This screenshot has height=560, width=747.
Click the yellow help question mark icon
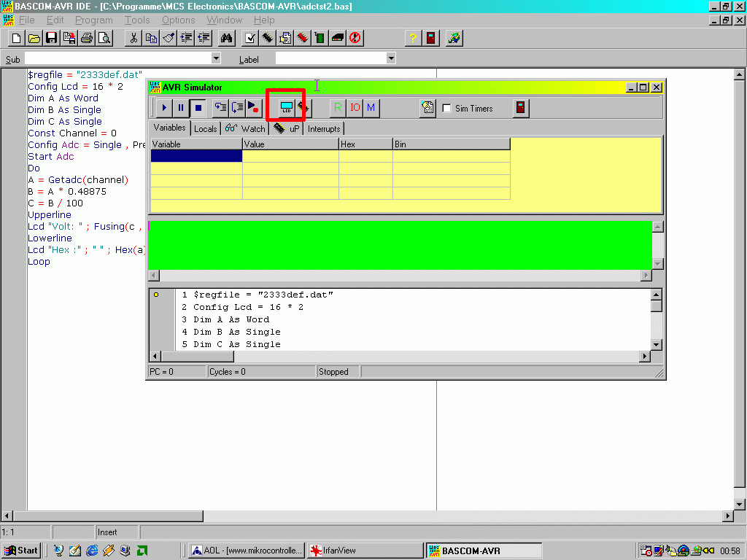coord(413,38)
